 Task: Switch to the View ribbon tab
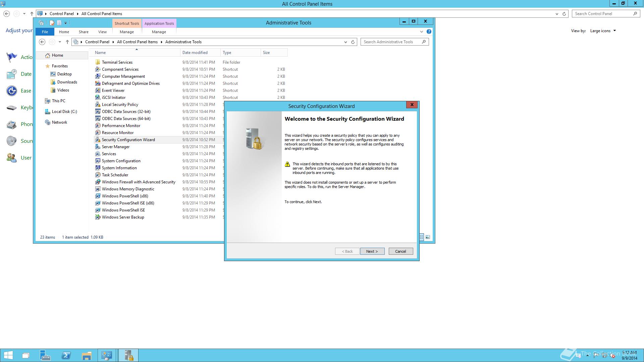102,32
